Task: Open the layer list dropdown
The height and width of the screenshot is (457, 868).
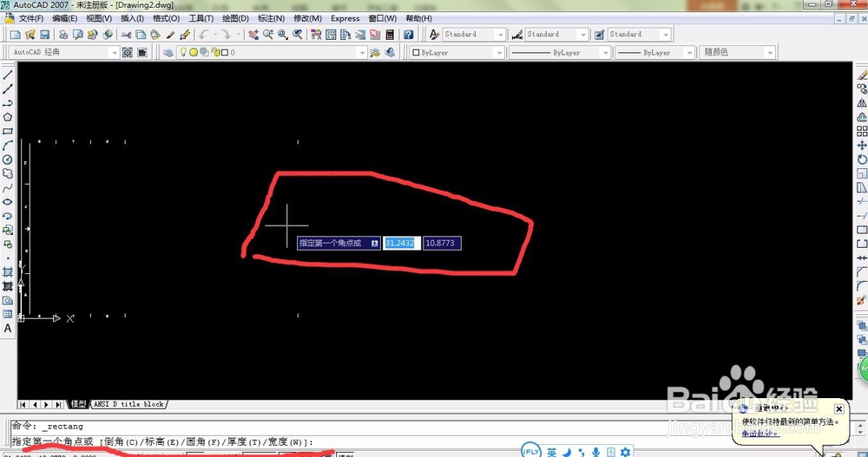Action: [x=362, y=53]
